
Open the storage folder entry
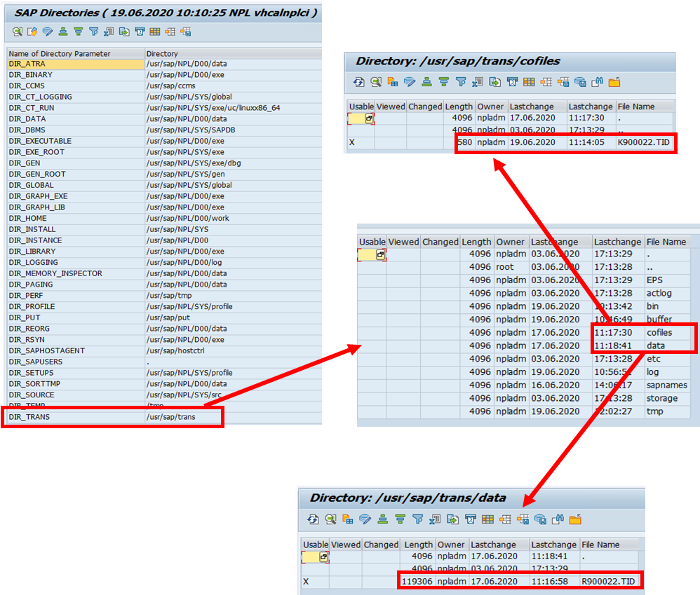662,398
